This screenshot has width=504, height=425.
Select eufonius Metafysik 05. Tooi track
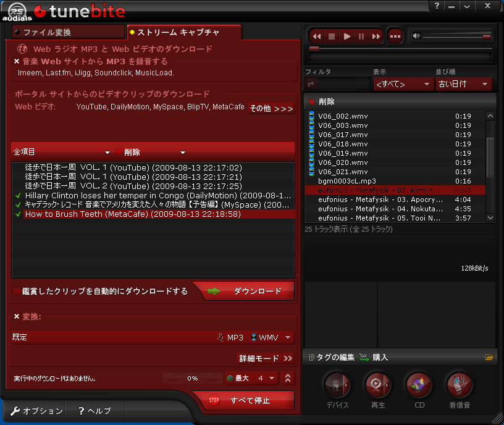(395, 218)
